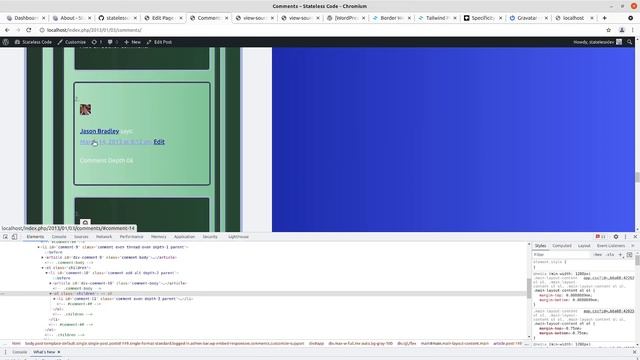
Task: Focus the Styles Filter input field
Action: (562, 255)
